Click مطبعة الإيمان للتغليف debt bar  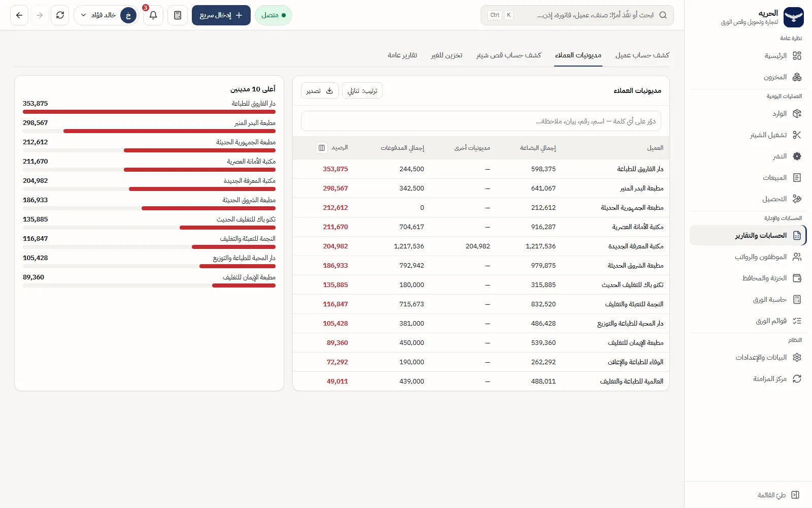click(244, 285)
